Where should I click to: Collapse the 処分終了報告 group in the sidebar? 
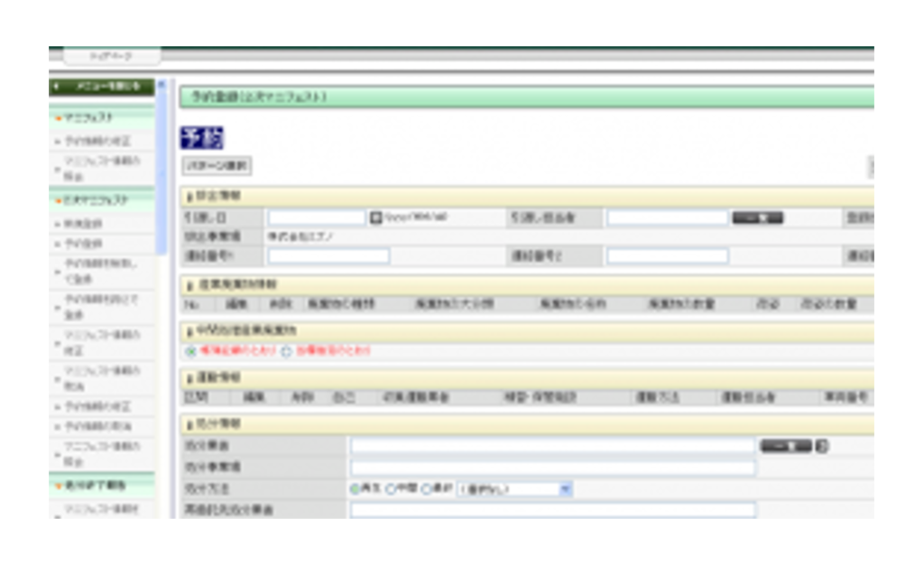pyautogui.click(x=60, y=486)
